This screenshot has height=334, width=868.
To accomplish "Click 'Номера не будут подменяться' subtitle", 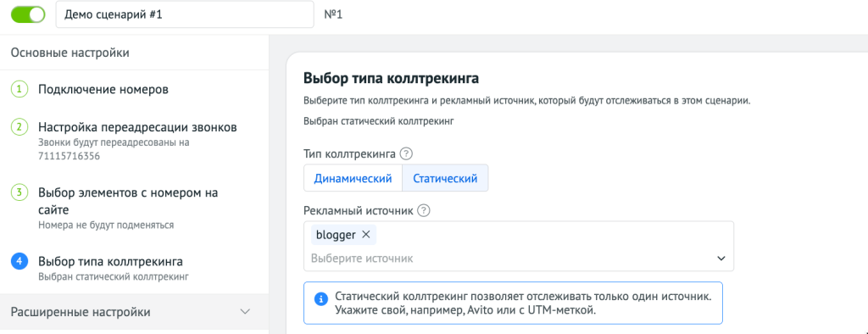I will click(x=106, y=225).
